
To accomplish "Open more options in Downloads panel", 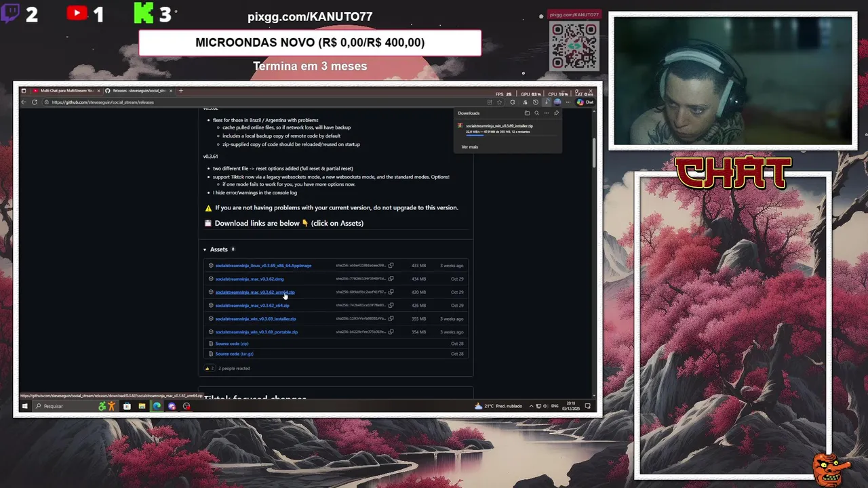I will point(547,113).
